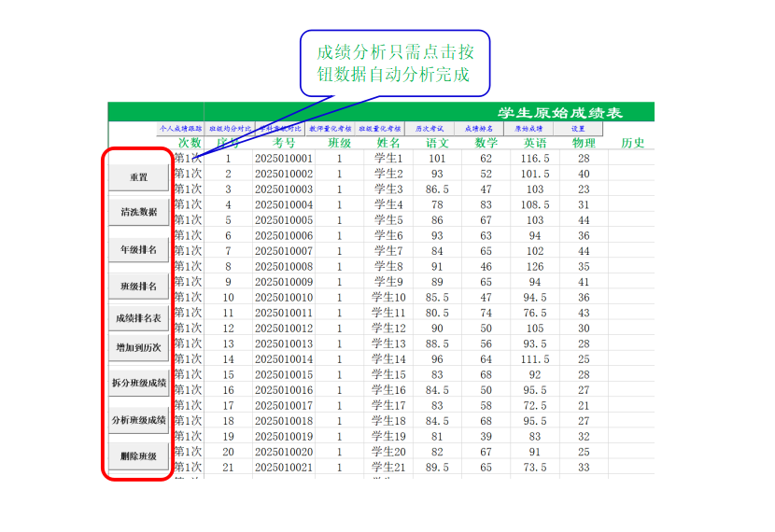This screenshot has width=775, height=532.
Task: Select 学生3's Chinese score 86.5
Action: [437, 189]
